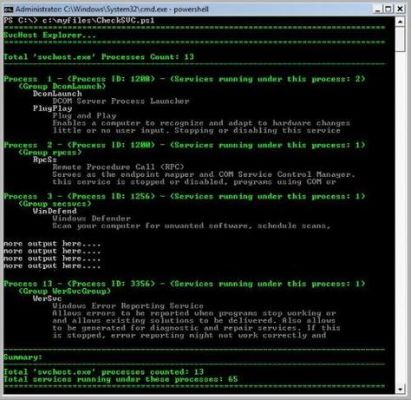
Task: Click the Administrator cmd.exe title bar text
Action: click(112, 9)
